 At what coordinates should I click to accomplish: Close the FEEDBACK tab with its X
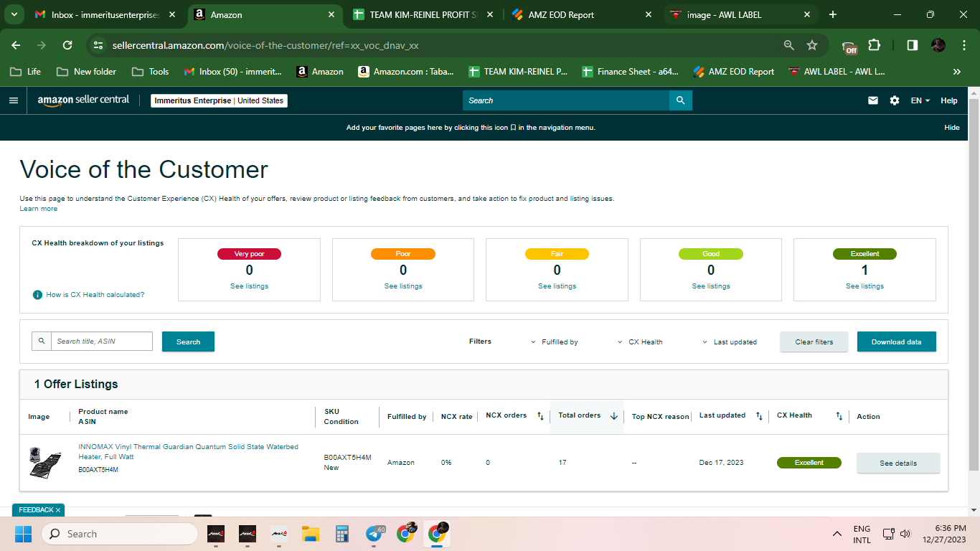pos(58,510)
